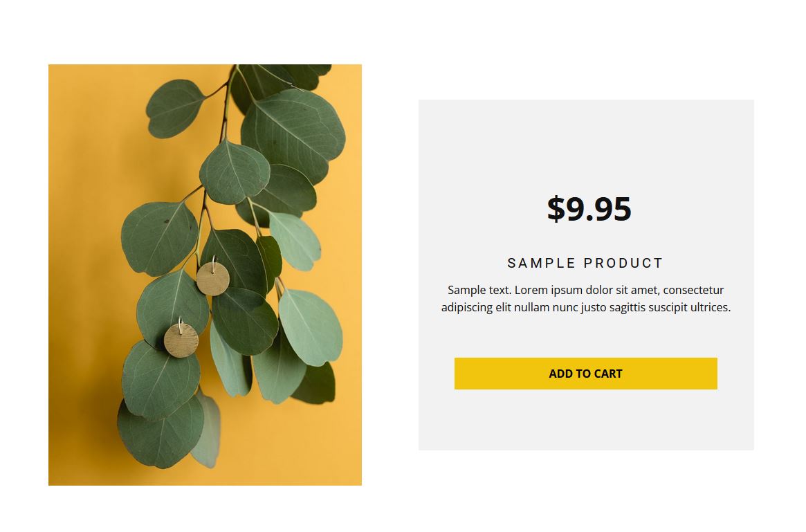Click the ADD TO CART button
806x532 pixels.
585,373
